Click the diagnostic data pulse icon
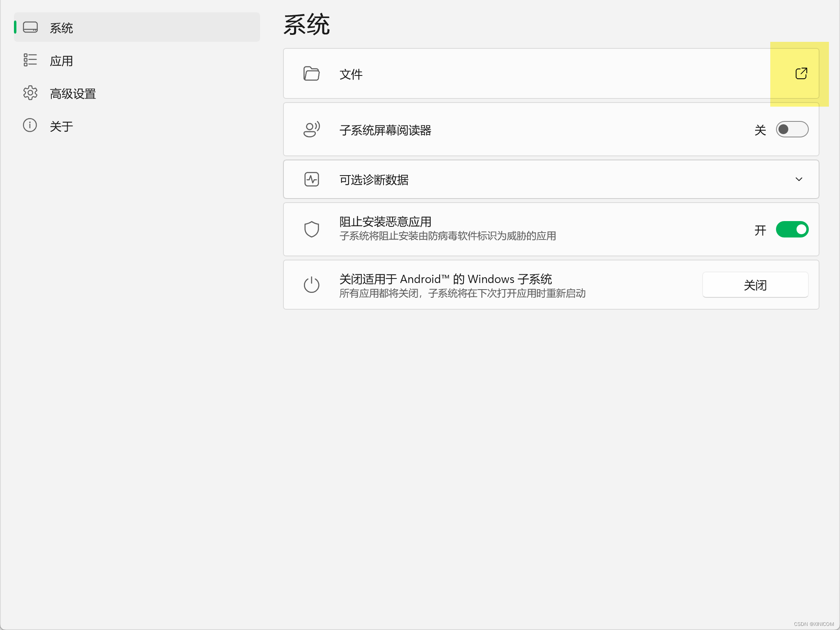The image size is (840, 630). pyautogui.click(x=311, y=179)
